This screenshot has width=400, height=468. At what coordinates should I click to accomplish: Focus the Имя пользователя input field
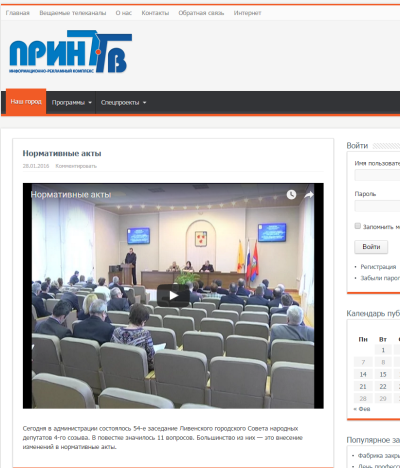click(377, 175)
